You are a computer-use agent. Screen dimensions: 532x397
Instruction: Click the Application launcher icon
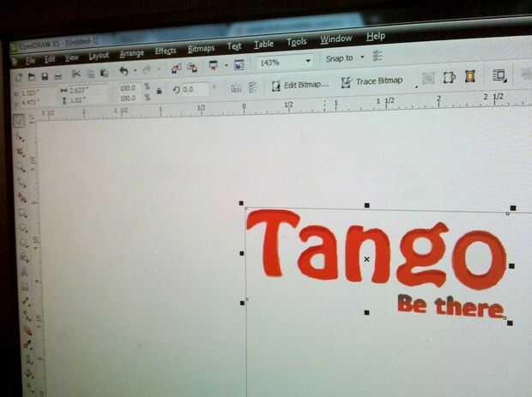[214, 66]
